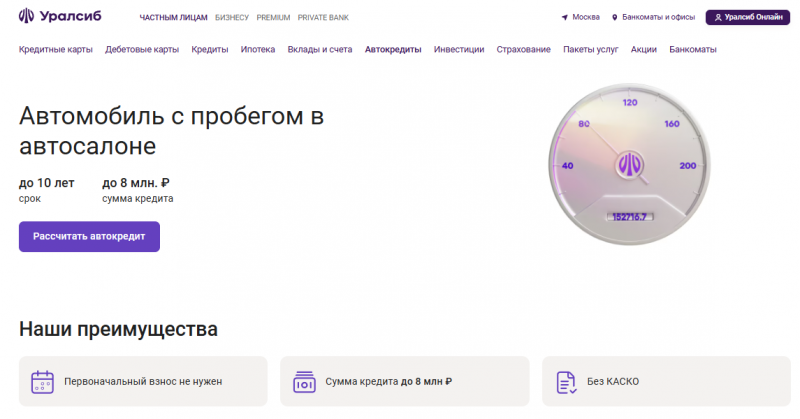Image resolution: width=800 pixels, height=419 pixels.
Task: Open Дебетовые карты menu
Action: click(x=142, y=50)
